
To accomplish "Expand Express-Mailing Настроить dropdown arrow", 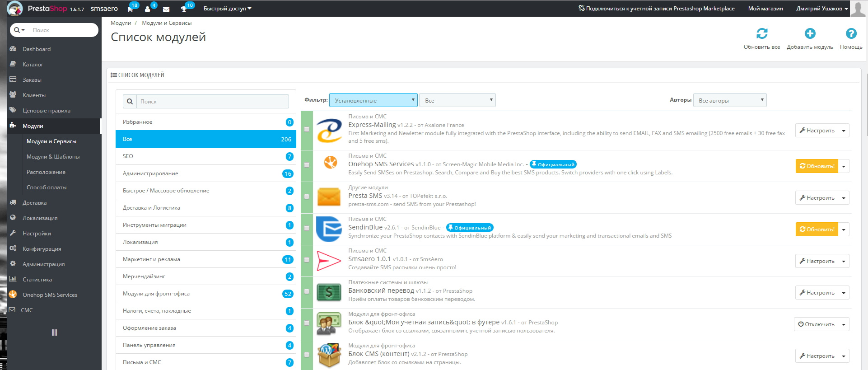I will click(x=844, y=131).
